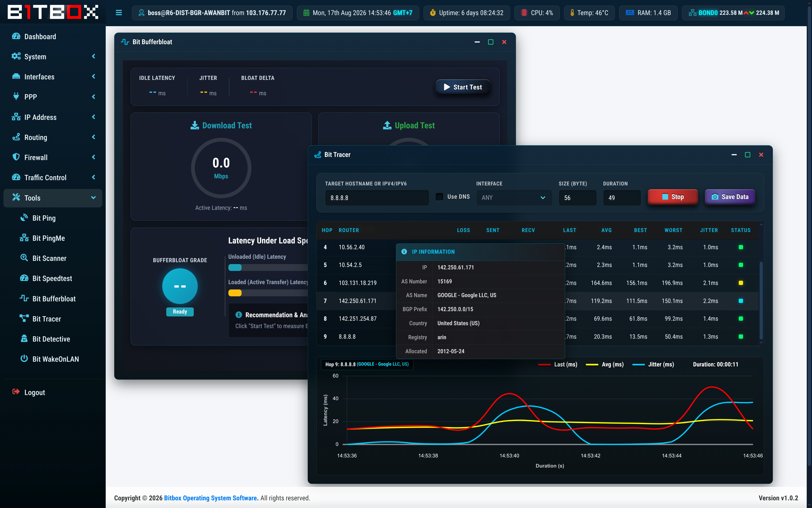Expand the Interfaces menu chevron

pyautogui.click(x=94, y=77)
